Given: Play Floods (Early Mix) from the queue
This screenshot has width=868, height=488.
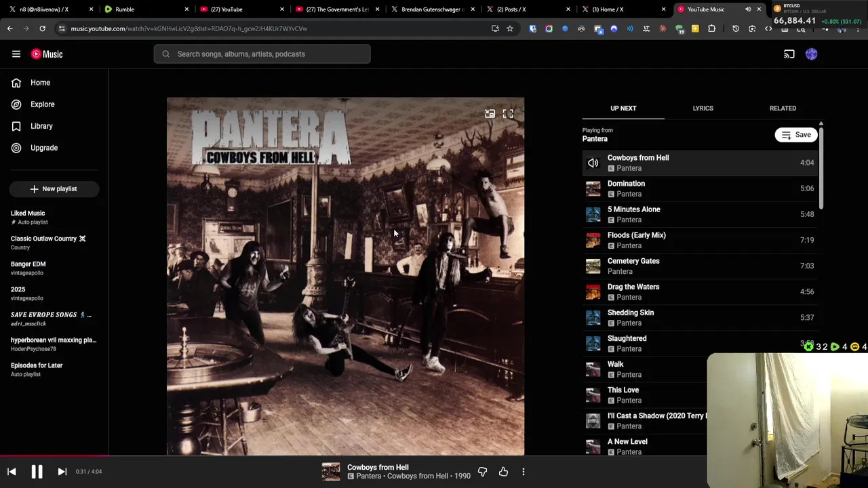Looking at the screenshot, I should click(700, 240).
